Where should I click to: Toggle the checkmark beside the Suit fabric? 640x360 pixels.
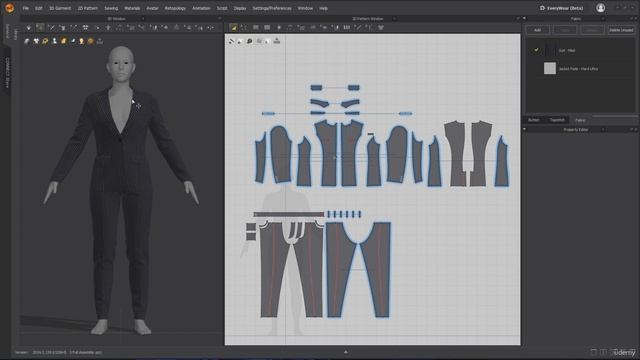pos(536,50)
